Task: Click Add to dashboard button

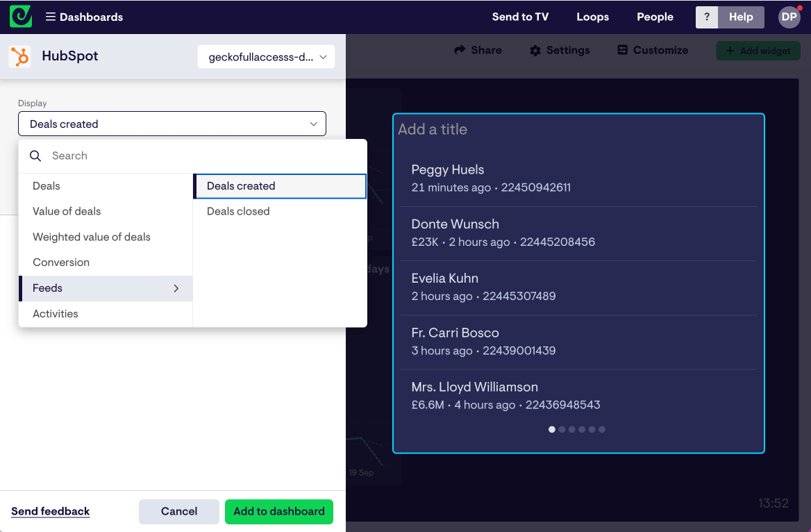Action: click(279, 511)
